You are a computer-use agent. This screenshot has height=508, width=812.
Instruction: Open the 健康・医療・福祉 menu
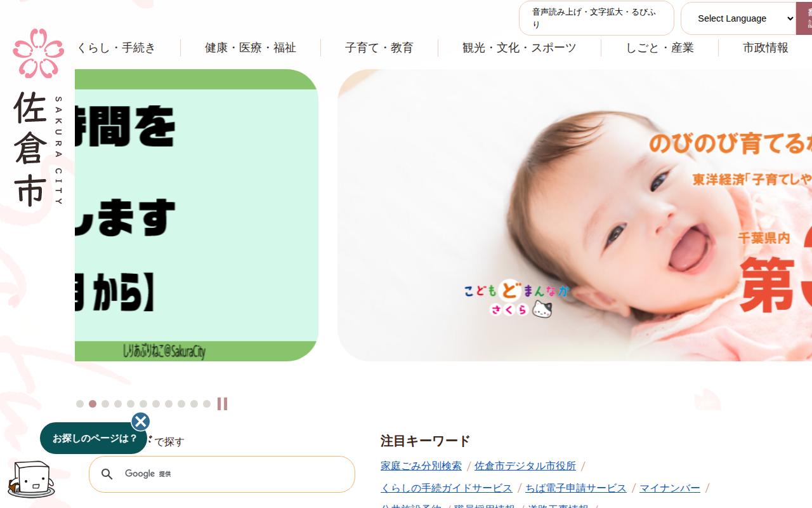click(x=251, y=48)
